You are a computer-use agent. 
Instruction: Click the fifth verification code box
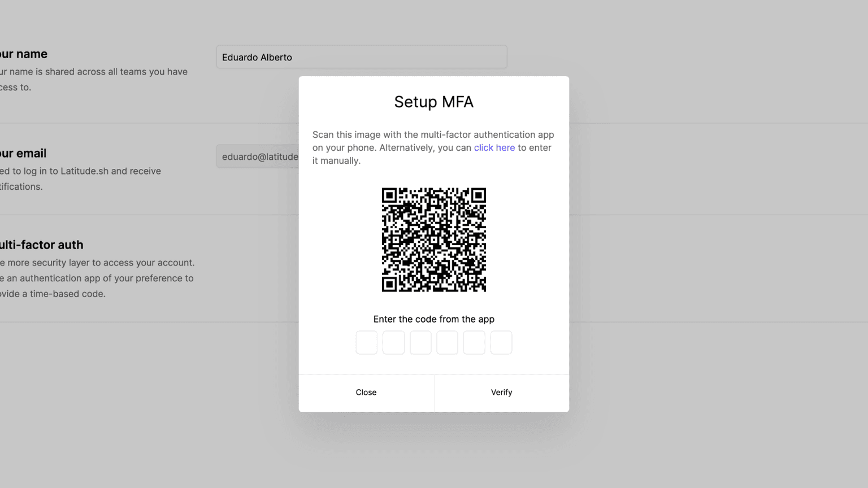(x=474, y=342)
